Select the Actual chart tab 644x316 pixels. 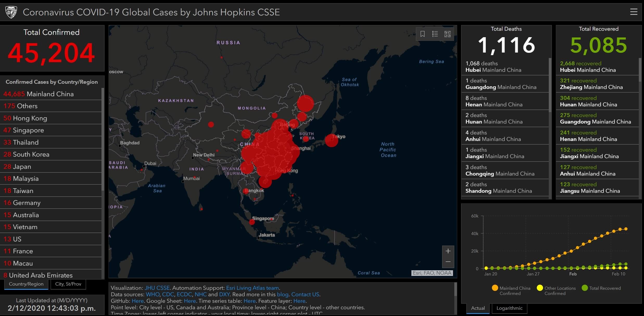[x=478, y=308]
